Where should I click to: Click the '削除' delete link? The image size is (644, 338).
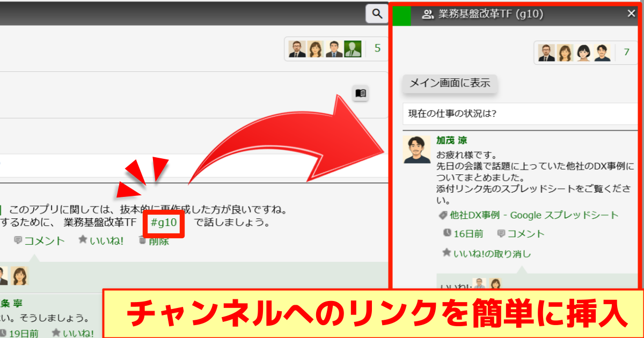[159, 240]
